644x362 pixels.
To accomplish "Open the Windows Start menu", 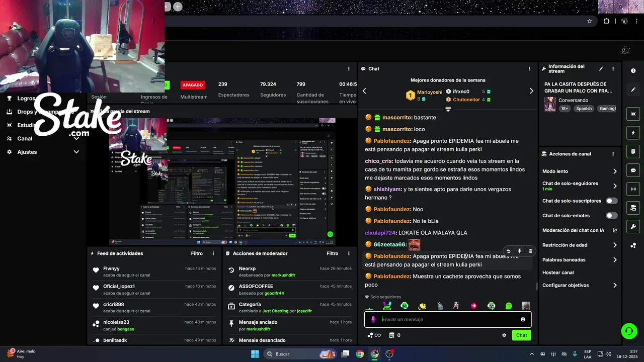I will [x=255, y=354].
